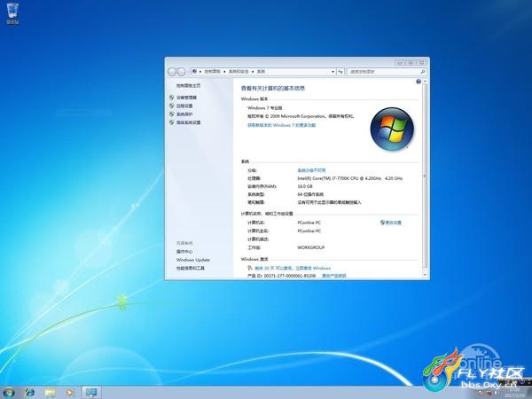Viewport: 532px width, 399px height.
Task: Select 系统 in the breadcrumb path
Action: [x=261, y=72]
